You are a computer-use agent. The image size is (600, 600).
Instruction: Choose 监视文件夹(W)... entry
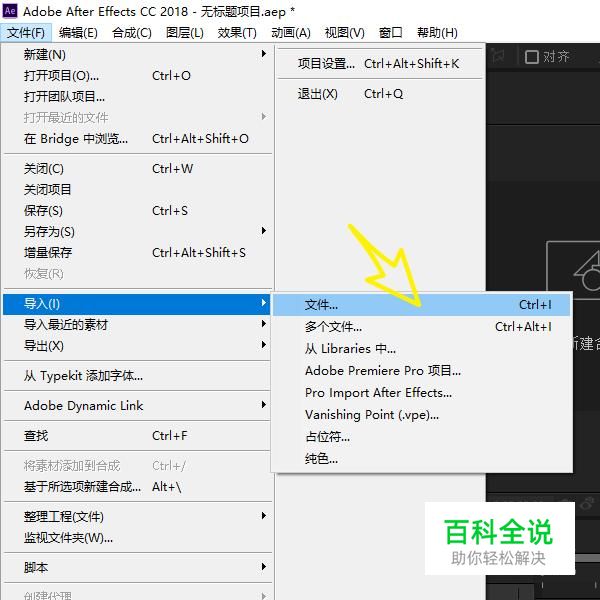[138, 538]
